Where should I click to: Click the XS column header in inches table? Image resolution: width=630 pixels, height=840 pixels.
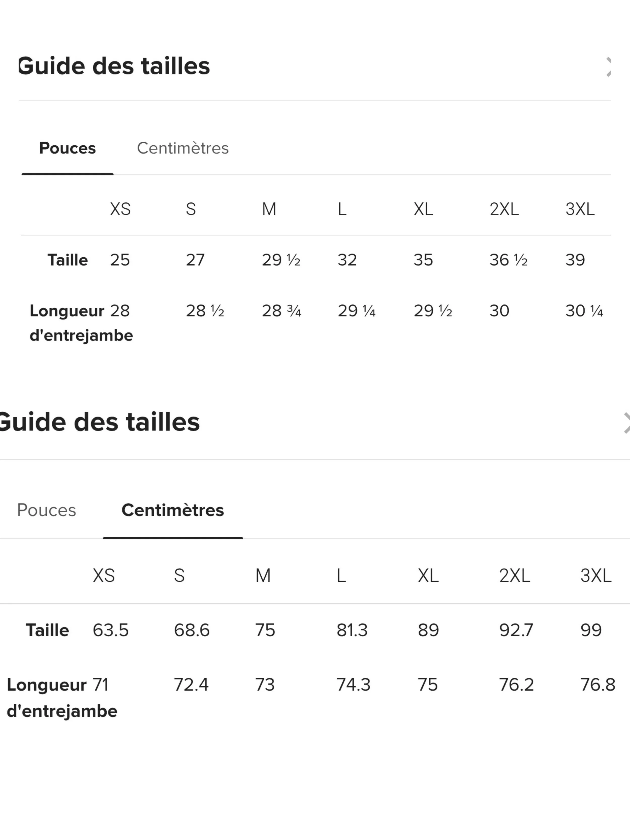click(120, 209)
